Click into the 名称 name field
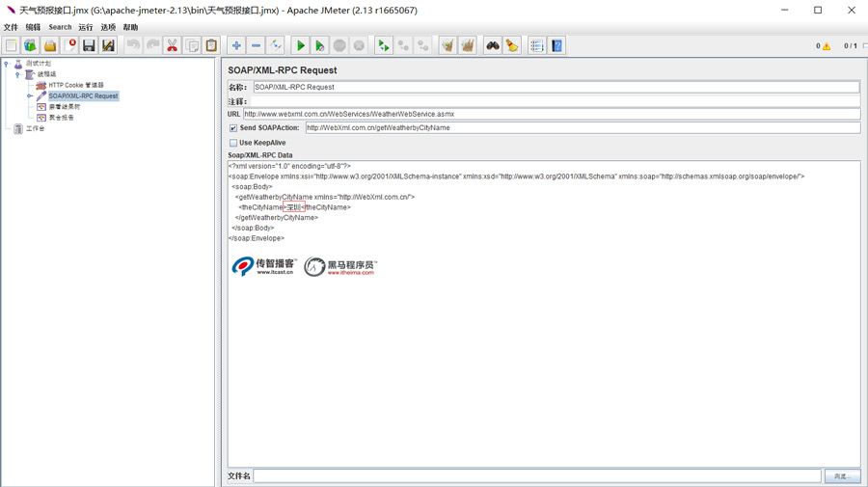This screenshot has width=868, height=487. 556,87
